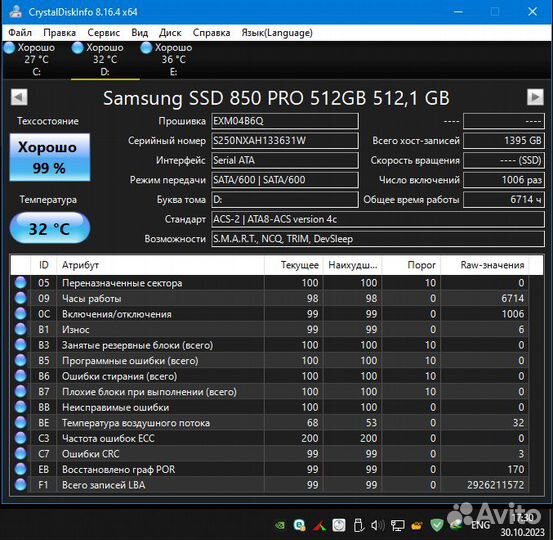Screen dimensions: 553x540
Task: Click the Буква тома field D:
Action: pyautogui.click(x=285, y=200)
